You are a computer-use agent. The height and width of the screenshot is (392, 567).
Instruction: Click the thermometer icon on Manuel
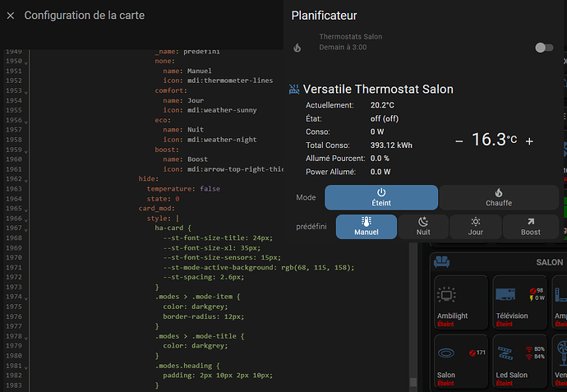pos(366,221)
